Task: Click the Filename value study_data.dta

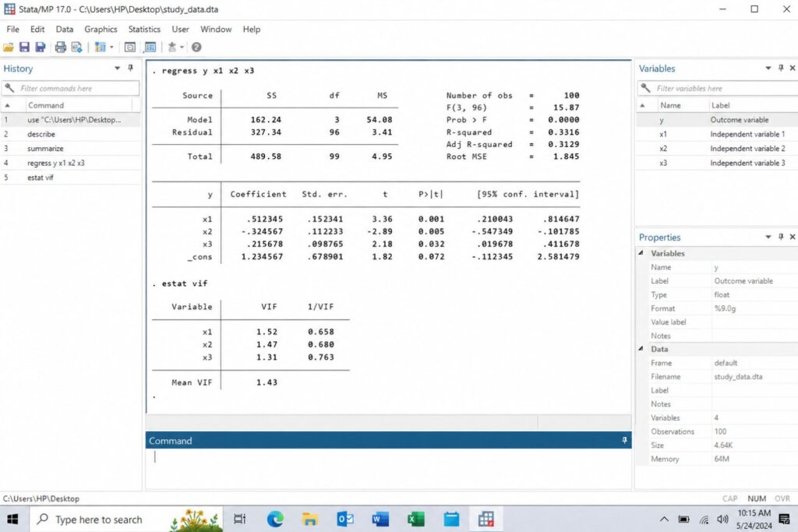Action: 738,377
